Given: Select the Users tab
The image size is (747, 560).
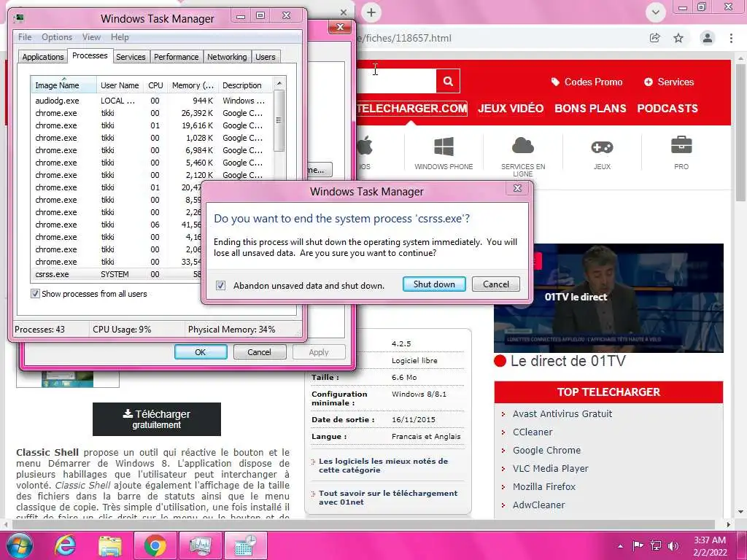Looking at the screenshot, I should pos(266,57).
